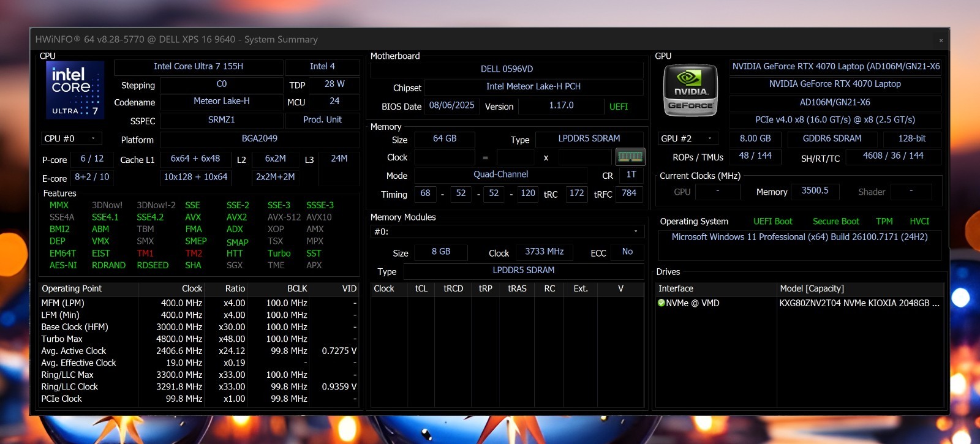Select the KXG80ZNV2T04 NVMe KIOXIA drive row
Screen dimensions: 980x444
click(x=799, y=303)
